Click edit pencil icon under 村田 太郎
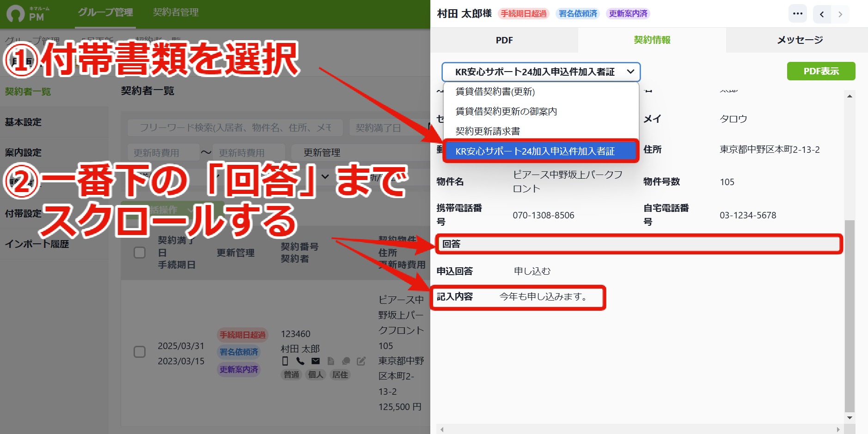 coord(361,361)
